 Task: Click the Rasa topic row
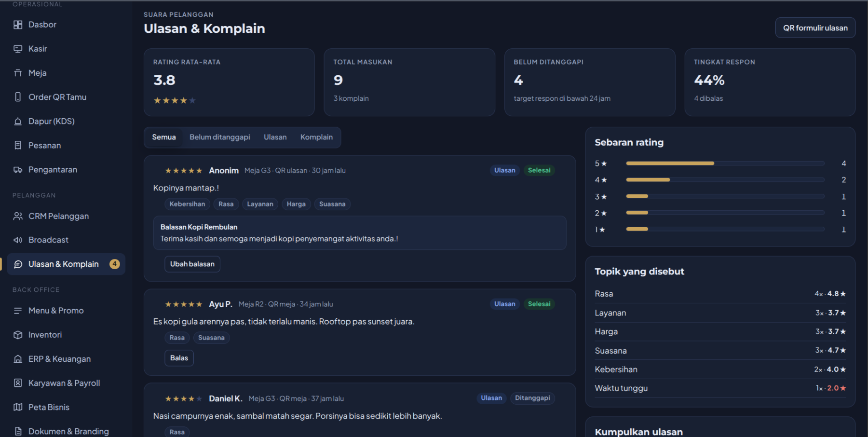(x=720, y=294)
